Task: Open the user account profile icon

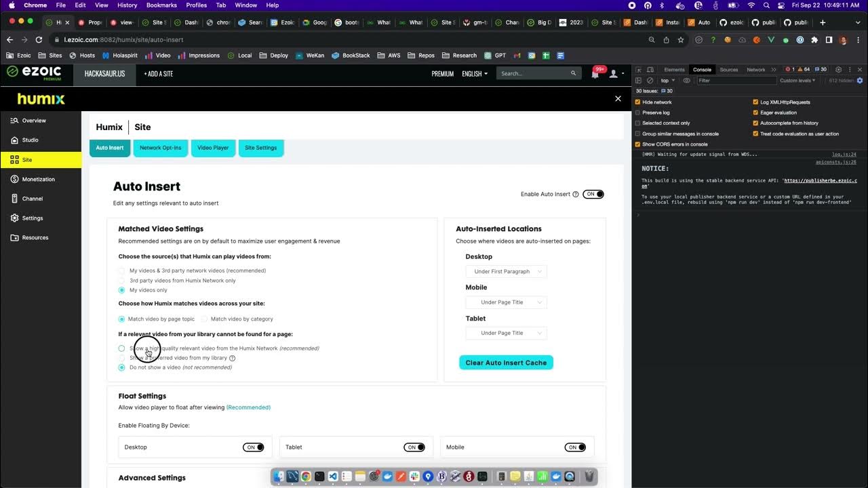Action: click(614, 74)
